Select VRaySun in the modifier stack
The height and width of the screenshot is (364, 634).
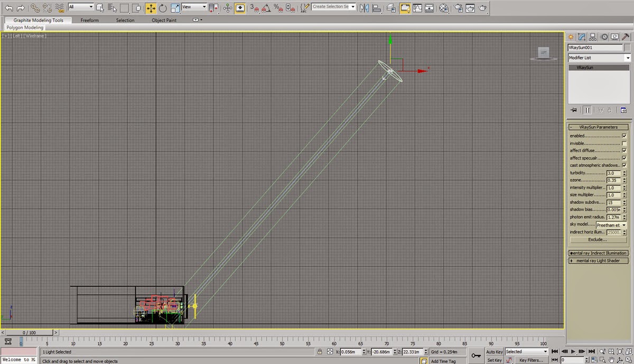click(599, 68)
